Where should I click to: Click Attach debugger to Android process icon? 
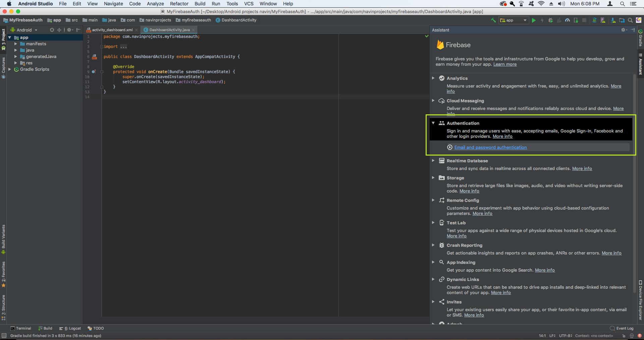click(x=576, y=20)
